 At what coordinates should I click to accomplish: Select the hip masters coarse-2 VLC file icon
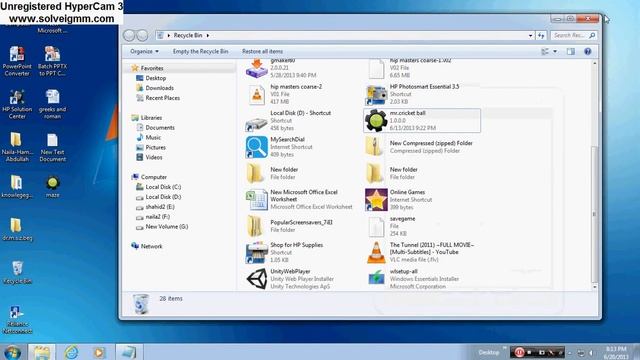pyautogui.click(x=256, y=95)
